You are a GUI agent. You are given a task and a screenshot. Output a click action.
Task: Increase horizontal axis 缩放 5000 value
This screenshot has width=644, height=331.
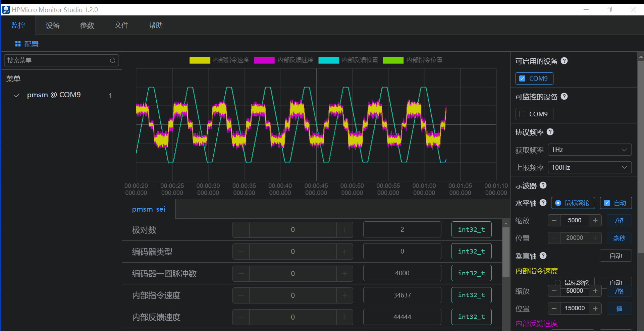click(x=595, y=220)
